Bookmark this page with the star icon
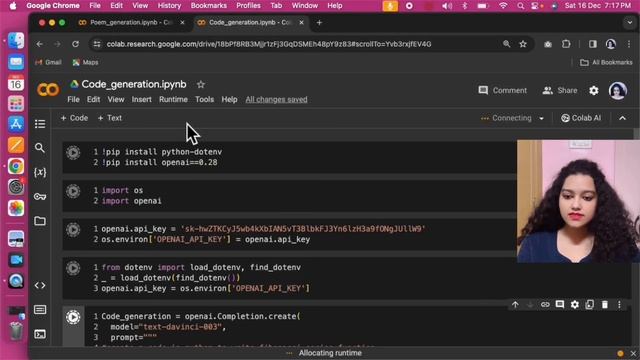Image resolution: width=640 pixels, height=360 pixels. 523,44
